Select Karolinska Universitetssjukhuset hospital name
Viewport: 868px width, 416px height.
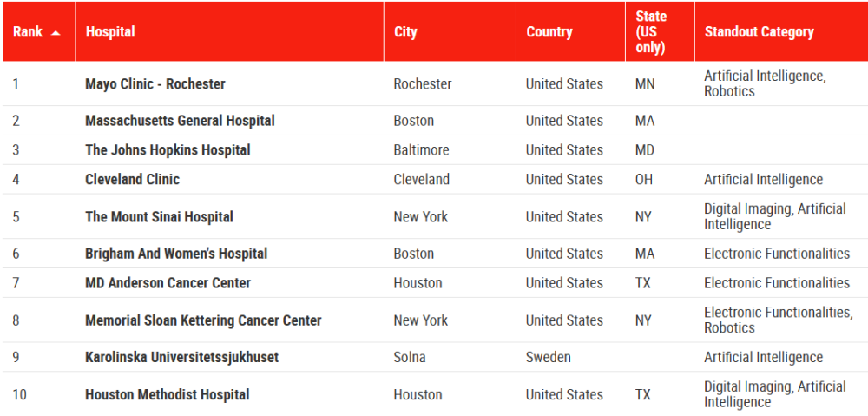coord(181,357)
